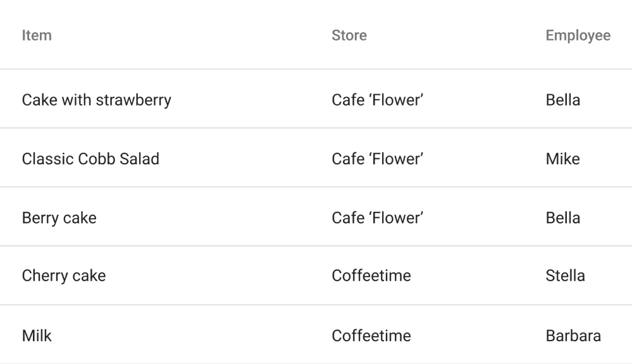Highlight the whole table row for Mike
The height and width of the screenshot is (364, 632).
click(253, 159)
